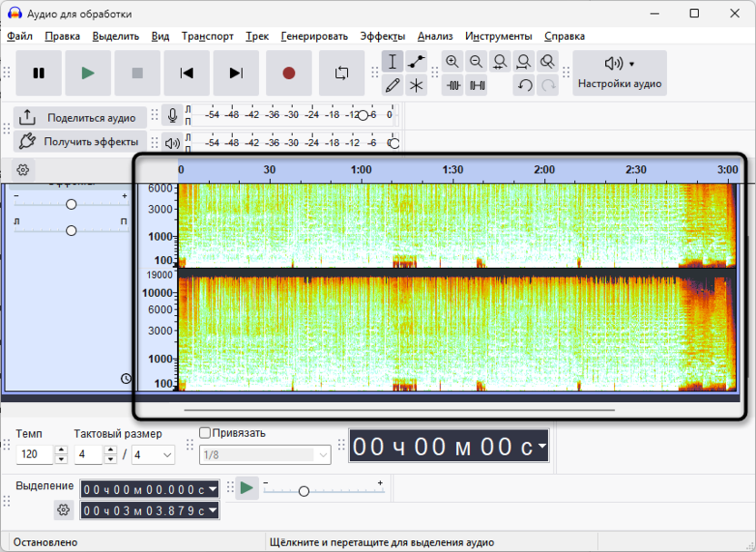
Task: Open timeline options gear above track panel
Action: (x=23, y=170)
